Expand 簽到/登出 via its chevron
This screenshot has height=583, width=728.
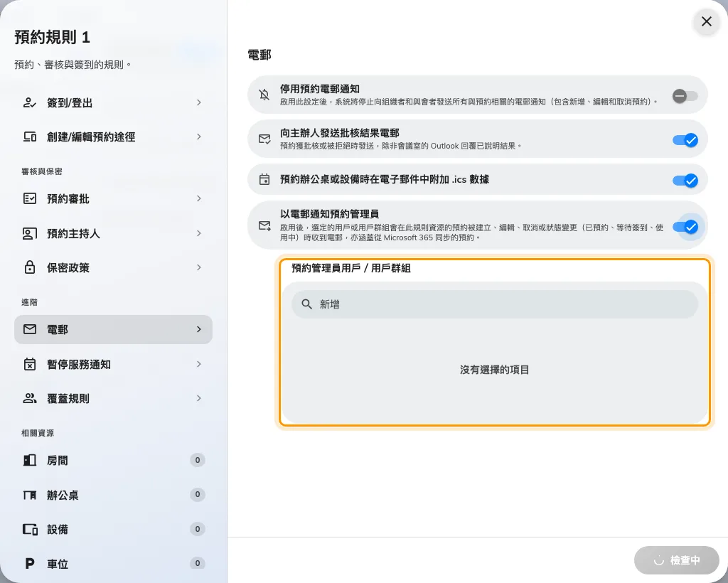pyautogui.click(x=199, y=102)
